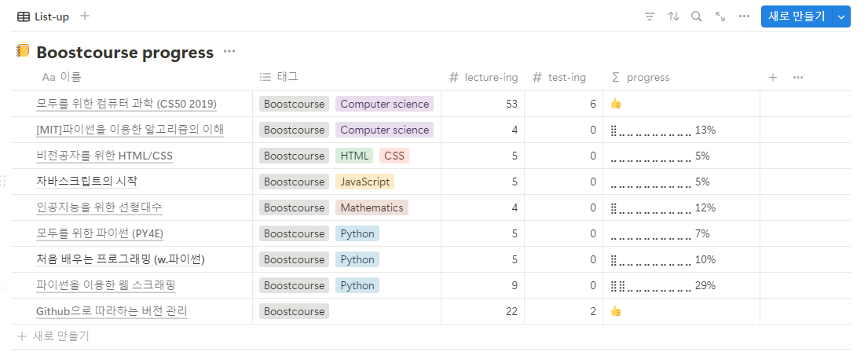Screen dimensions: 868x356
Task: Open the 태그 column header menu
Action: 279,78
